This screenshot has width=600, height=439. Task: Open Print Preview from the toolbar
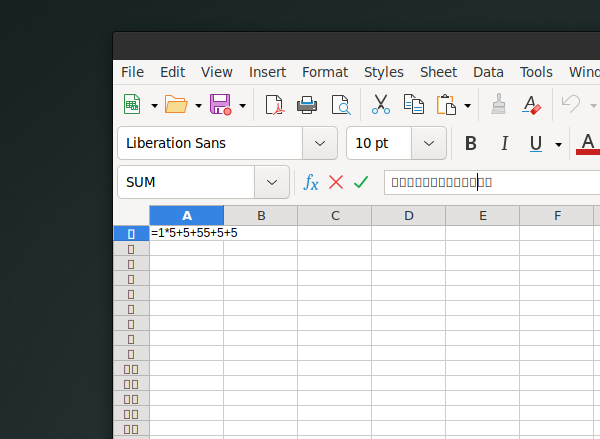(341, 104)
